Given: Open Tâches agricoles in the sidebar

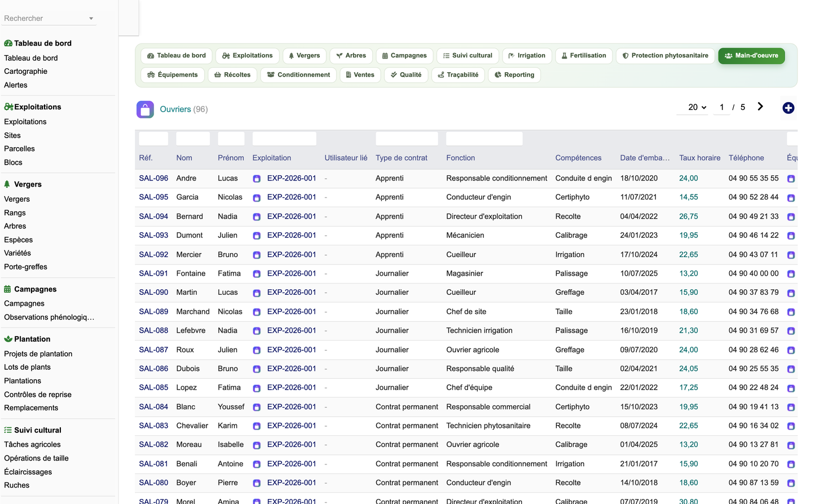Looking at the screenshot, I should pyautogui.click(x=32, y=445).
